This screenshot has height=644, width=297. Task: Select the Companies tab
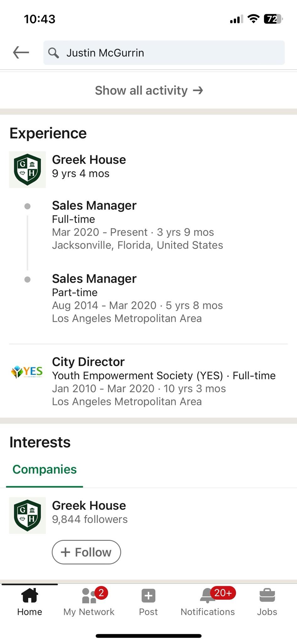pyautogui.click(x=45, y=469)
